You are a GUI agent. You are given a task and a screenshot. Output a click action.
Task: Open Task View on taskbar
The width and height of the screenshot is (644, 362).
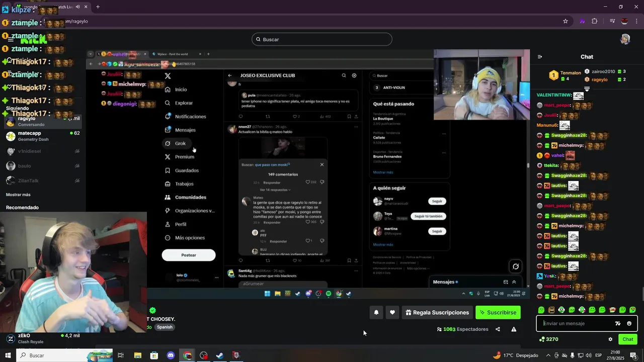pos(121,355)
